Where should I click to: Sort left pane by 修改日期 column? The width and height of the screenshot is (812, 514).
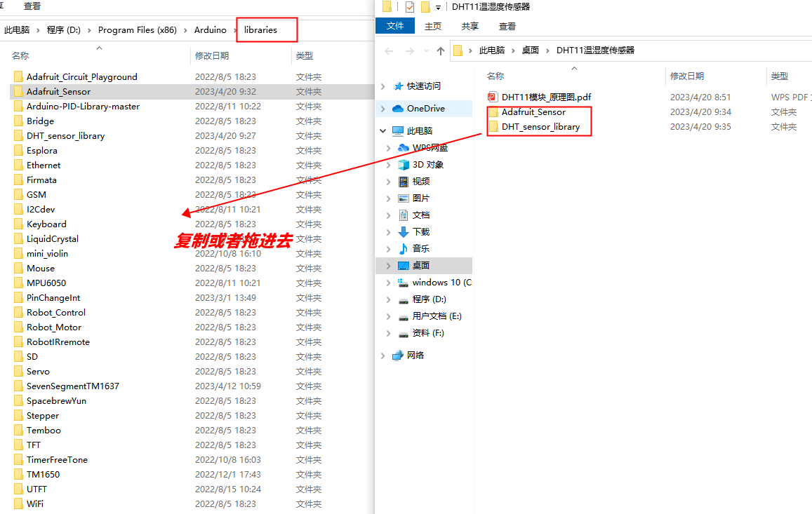(212, 56)
